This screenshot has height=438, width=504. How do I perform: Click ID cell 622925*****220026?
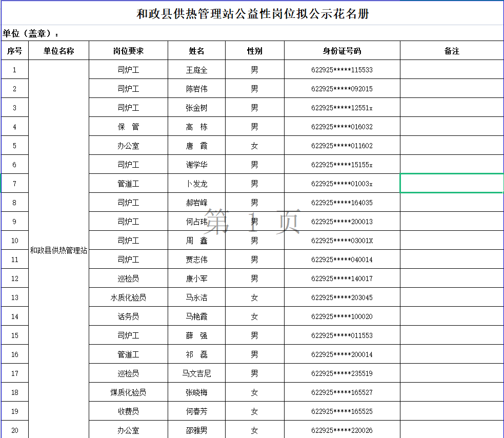(x=342, y=430)
